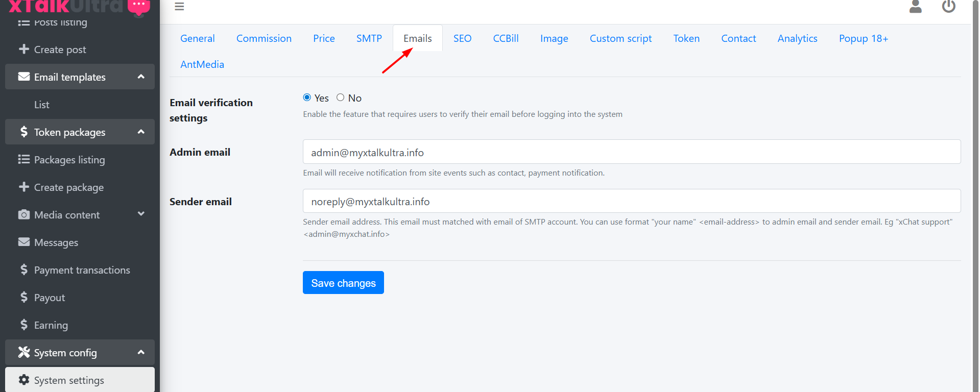This screenshot has width=980, height=392.
Task: Click the camera icon for Media content
Action: (x=23, y=215)
